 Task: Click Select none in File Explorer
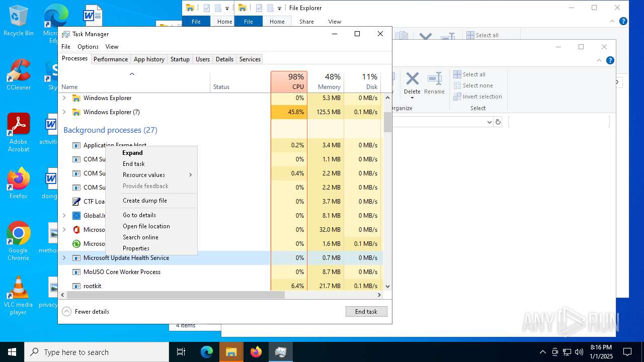click(x=473, y=85)
